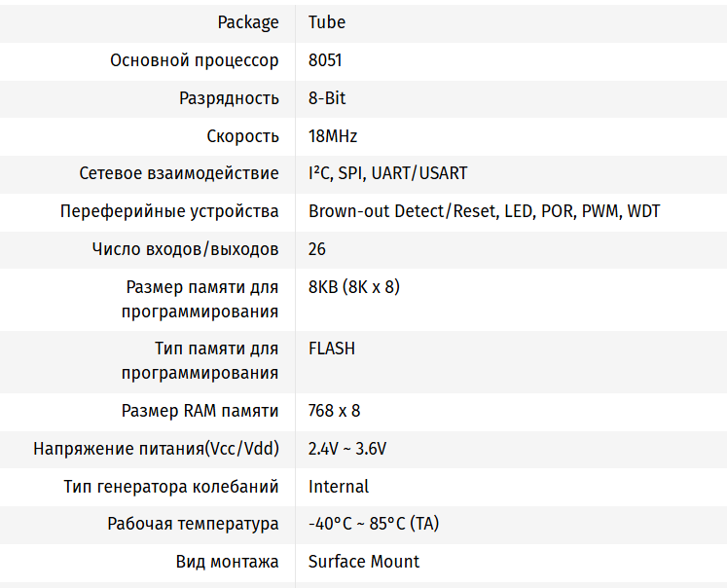
Task: Select the "Internal" oscillator value
Action: (x=339, y=486)
